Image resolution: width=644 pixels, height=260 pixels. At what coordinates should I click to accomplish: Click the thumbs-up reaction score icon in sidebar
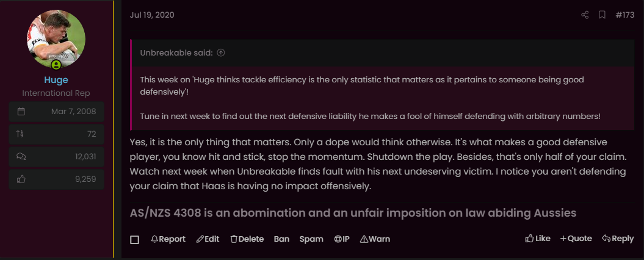[x=21, y=179]
